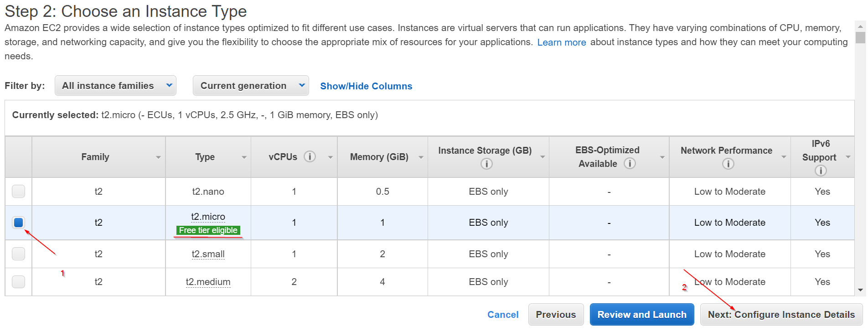Click the Cancel link
The width and height of the screenshot is (868, 332).
[503, 315]
